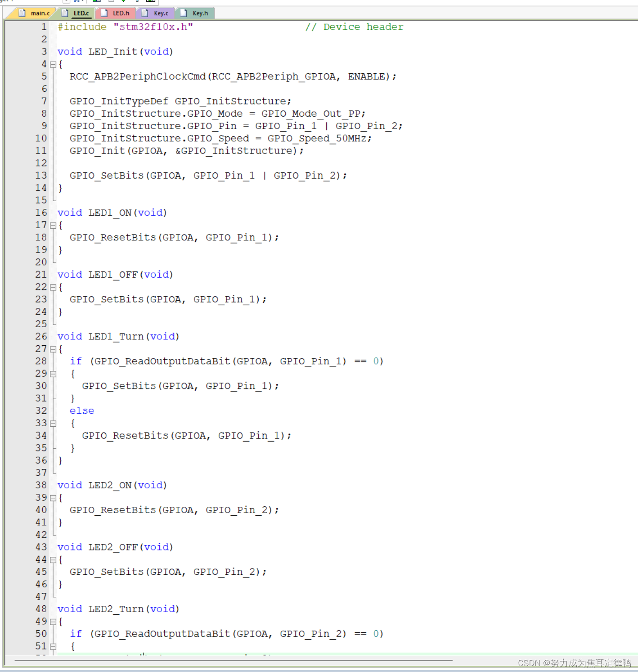Click the LED.h tab file icon
The image size is (638, 672).
(104, 13)
